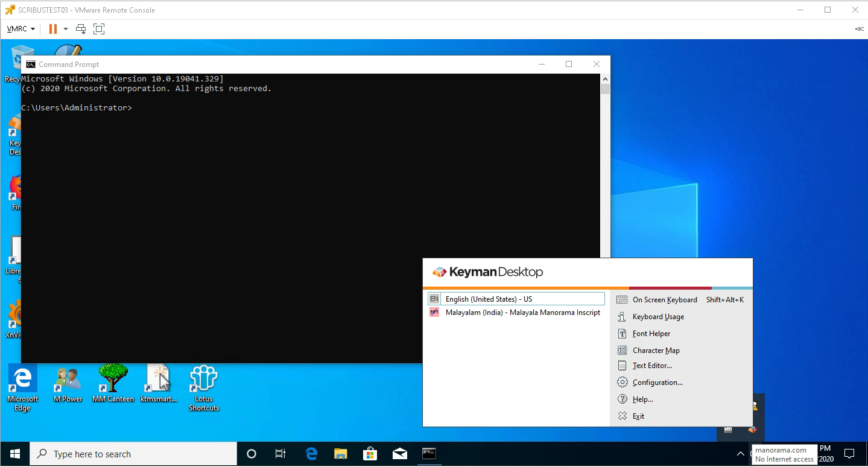
Task: Open the Windows Start menu
Action: tap(15, 454)
